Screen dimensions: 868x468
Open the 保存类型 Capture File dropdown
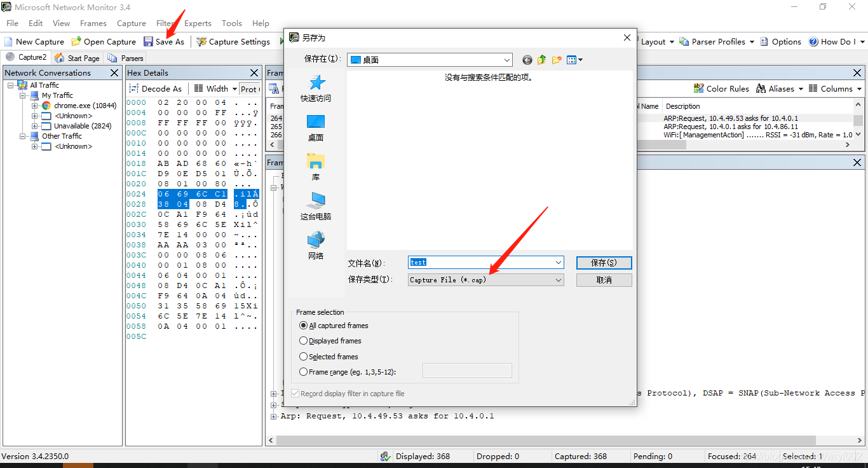[486, 280]
